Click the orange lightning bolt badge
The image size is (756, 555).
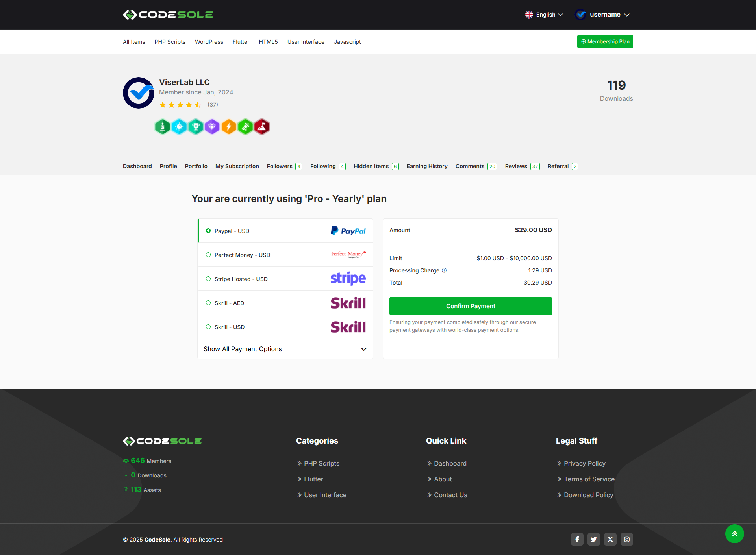229,127
